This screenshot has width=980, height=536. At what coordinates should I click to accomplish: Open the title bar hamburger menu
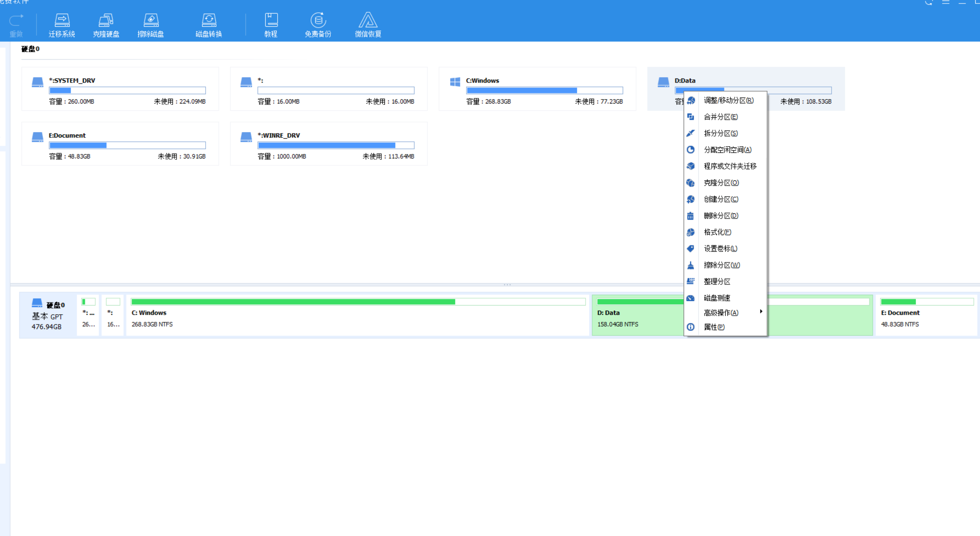tap(946, 2)
